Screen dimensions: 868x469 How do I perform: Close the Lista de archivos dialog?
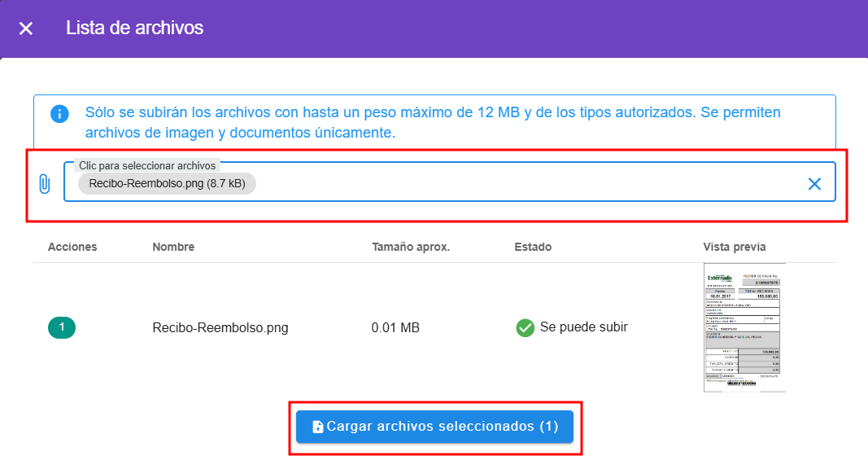(26, 28)
